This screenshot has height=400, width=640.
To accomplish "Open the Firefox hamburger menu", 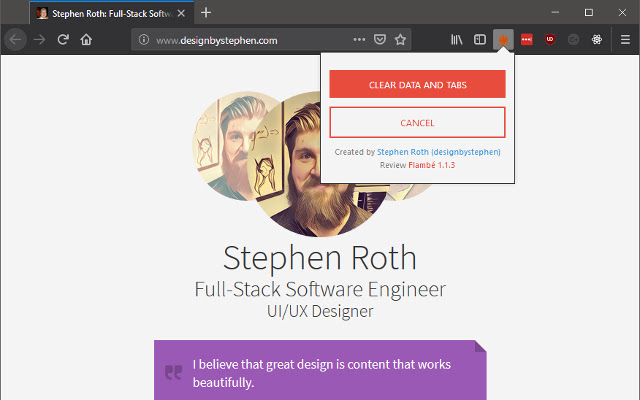I will 625,40.
